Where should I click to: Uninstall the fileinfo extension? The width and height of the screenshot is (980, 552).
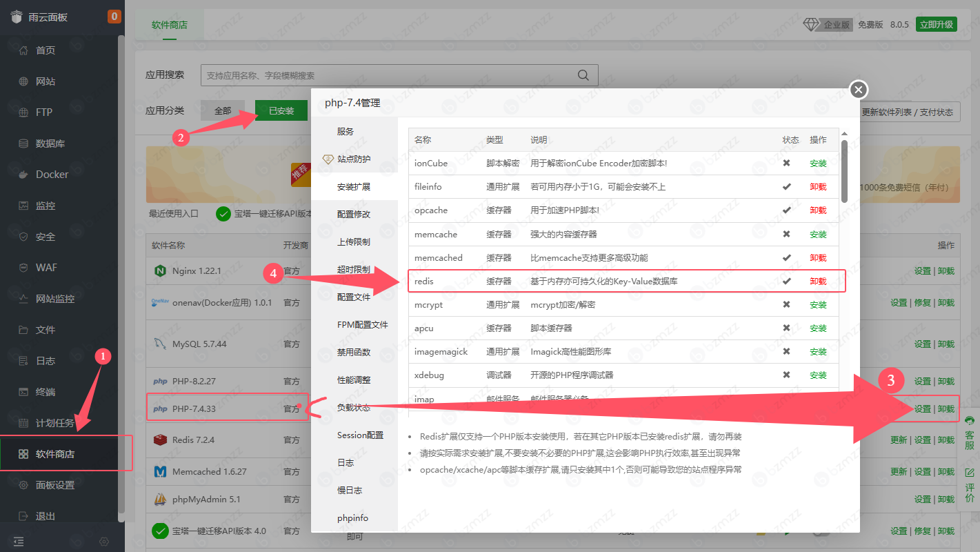pos(818,187)
